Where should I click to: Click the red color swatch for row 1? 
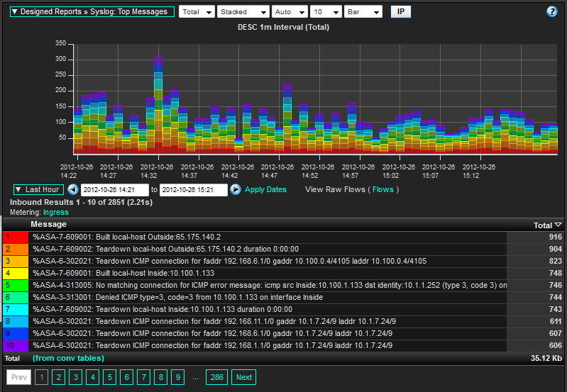16,237
